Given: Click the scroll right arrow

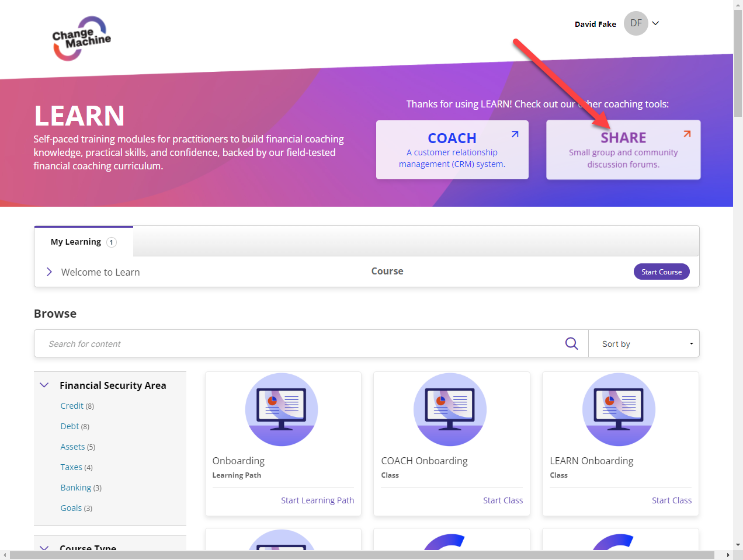Looking at the screenshot, I should click(728, 555).
